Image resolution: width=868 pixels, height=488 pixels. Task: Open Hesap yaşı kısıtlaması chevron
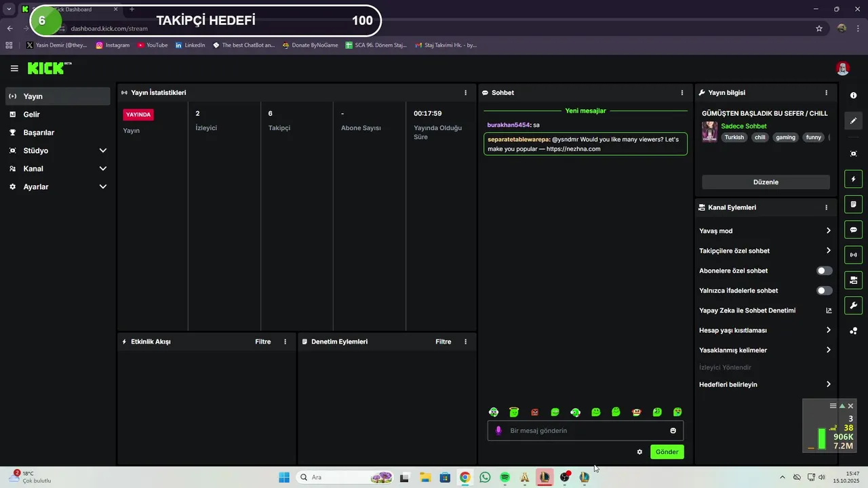(828, 330)
